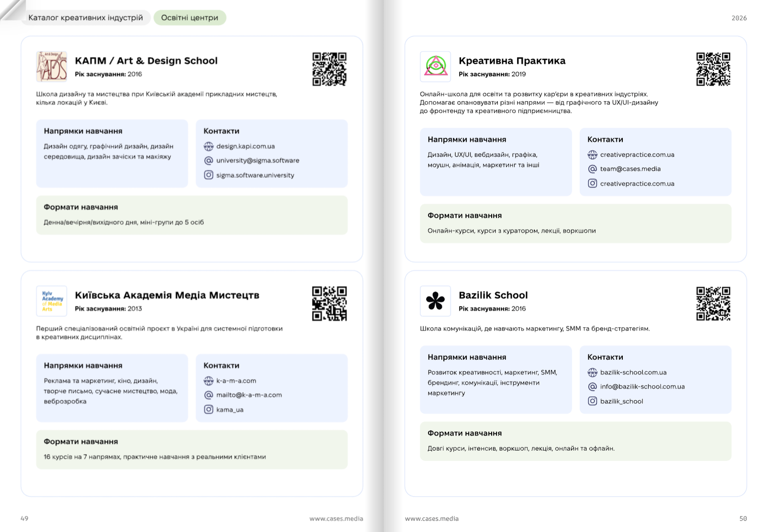The height and width of the screenshot is (532, 766).
Task: Click the heading 'Креативна Практика'
Action: click(x=512, y=61)
